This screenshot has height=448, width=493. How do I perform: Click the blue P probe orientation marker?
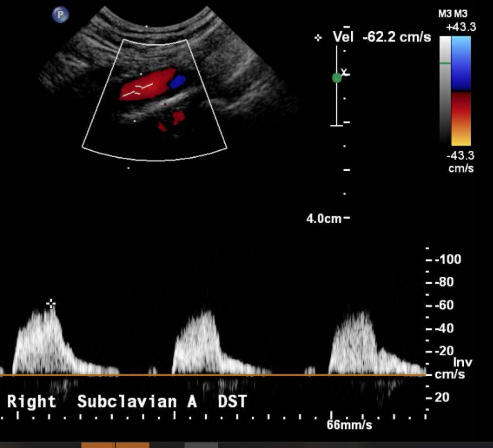pyautogui.click(x=60, y=15)
